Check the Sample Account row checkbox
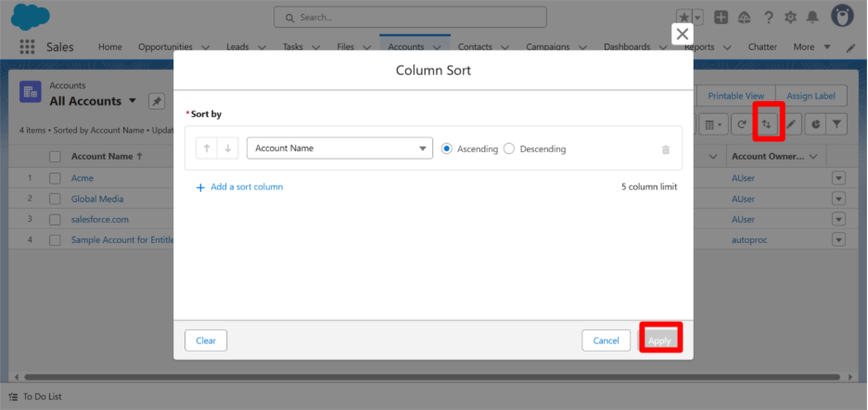 [x=55, y=240]
